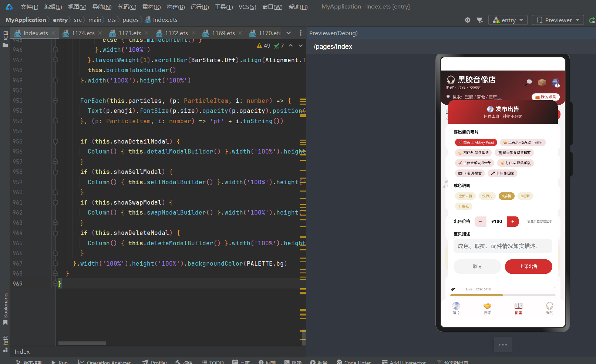Select 爵士钢琴鉴赏指南 record chip
Screen dimensions: 596x364
click(x=514, y=152)
